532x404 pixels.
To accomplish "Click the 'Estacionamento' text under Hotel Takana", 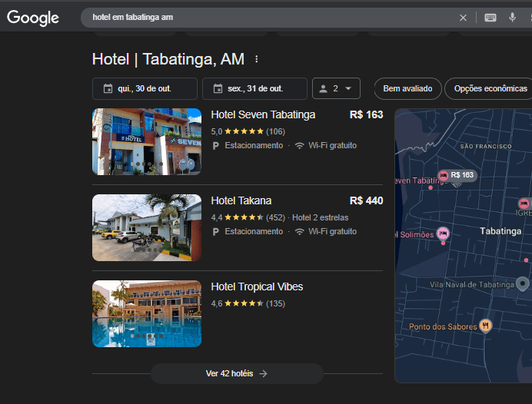I will click(x=254, y=232).
